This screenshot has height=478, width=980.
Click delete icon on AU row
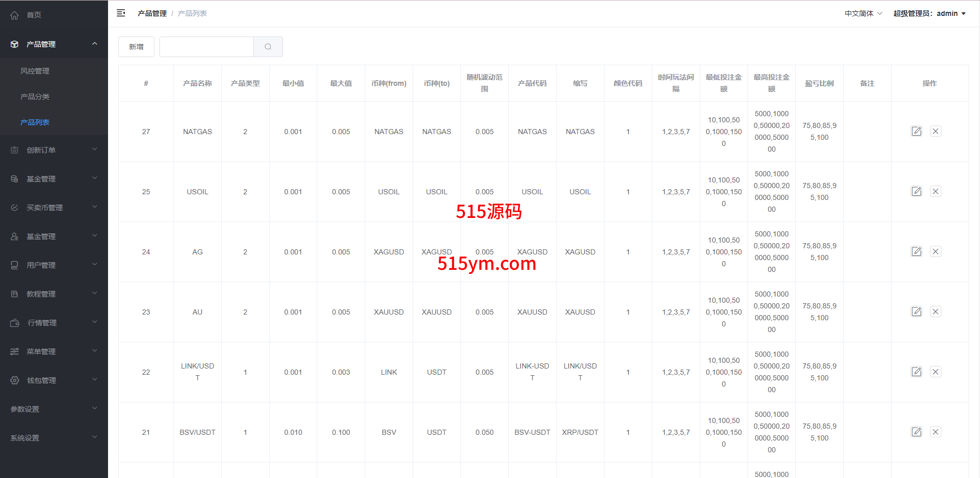935,312
